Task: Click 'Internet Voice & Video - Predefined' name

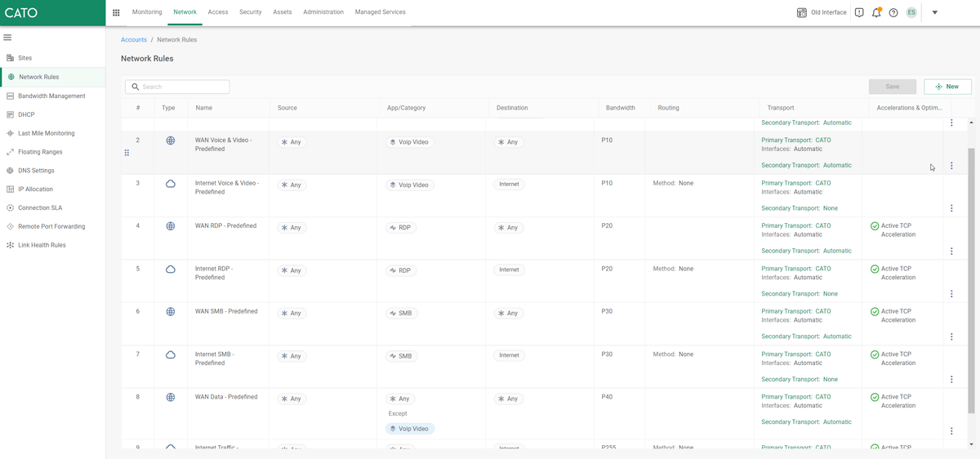Action: point(227,187)
